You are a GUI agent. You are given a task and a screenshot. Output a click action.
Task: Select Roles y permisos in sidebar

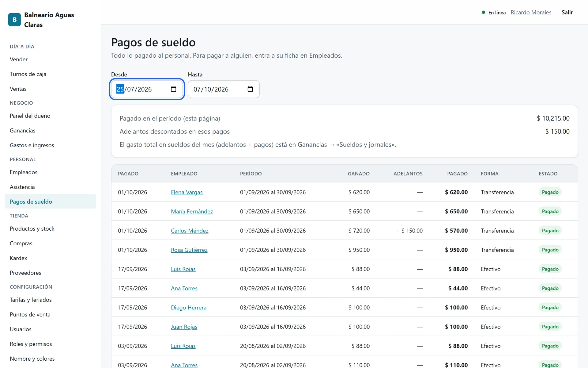[31, 344]
